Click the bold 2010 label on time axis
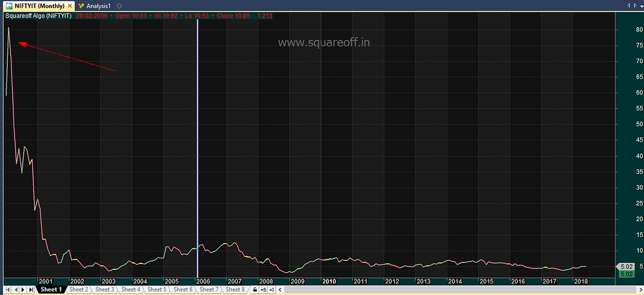Screen dimensions: 644x295 pos(329,281)
